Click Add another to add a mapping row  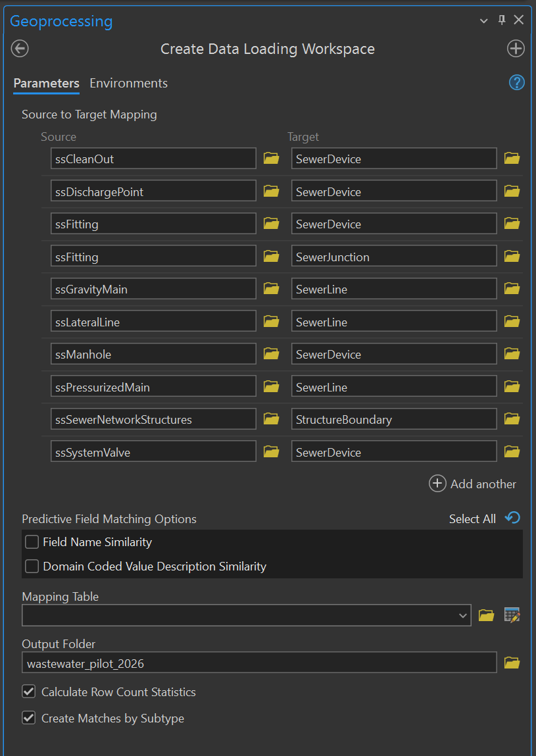tap(473, 484)
